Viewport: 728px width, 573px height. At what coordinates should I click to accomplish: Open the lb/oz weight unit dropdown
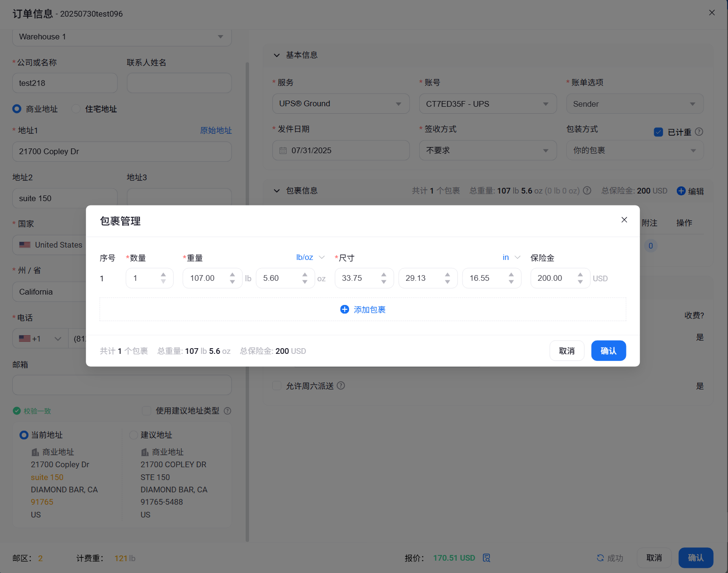[310, 257]
